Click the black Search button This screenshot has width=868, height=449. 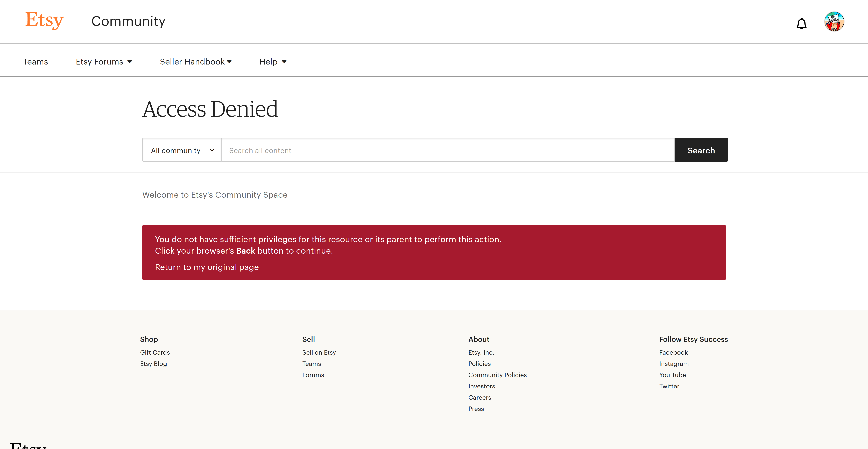701,150
